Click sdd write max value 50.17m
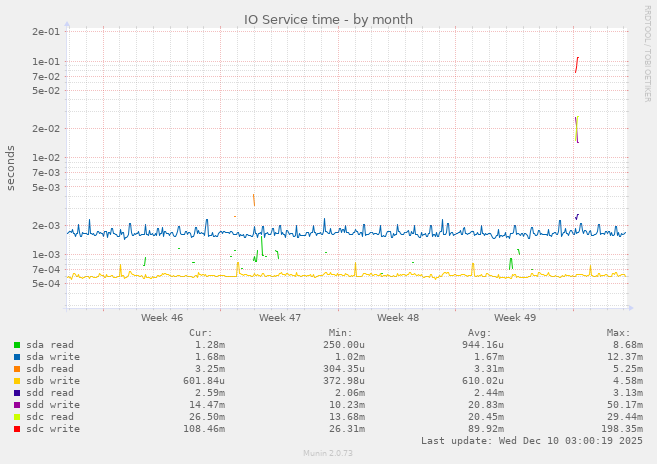This screenshot has height=464, width=657. [625, 405]
